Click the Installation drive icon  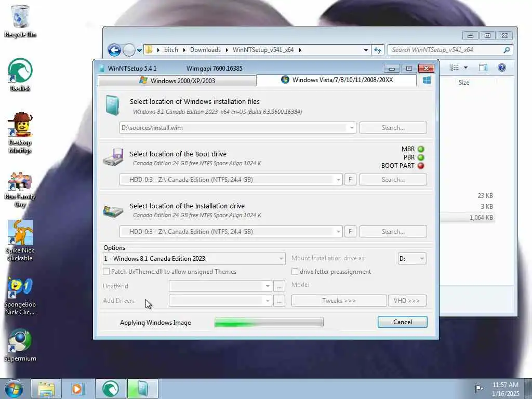pos(113,211)
